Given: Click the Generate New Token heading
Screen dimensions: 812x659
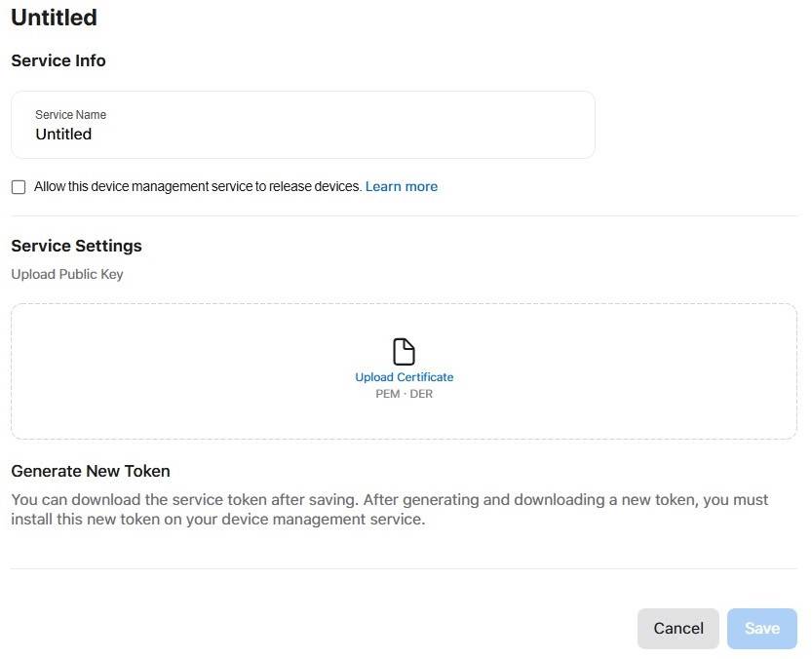Looking at the screenshot, I should 91,471.
